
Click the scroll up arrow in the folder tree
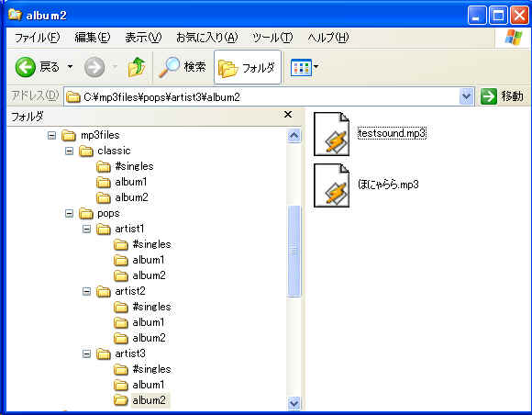pos(294,136)
